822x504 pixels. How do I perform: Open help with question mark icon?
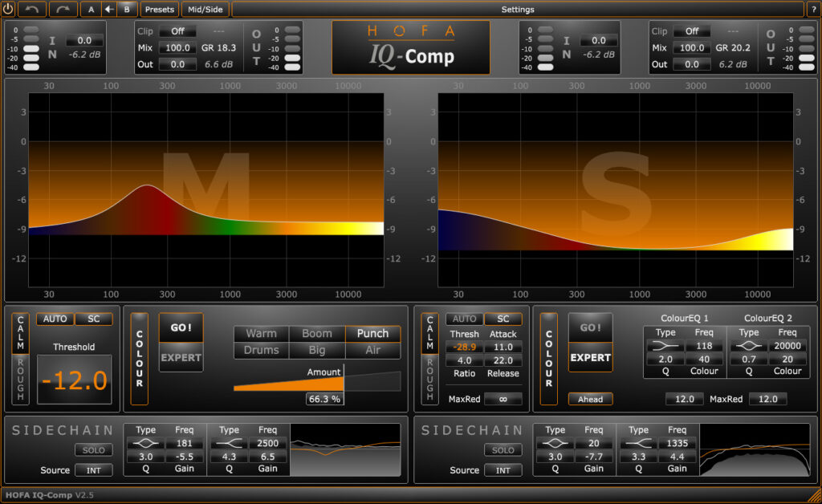tap(814, 9)
